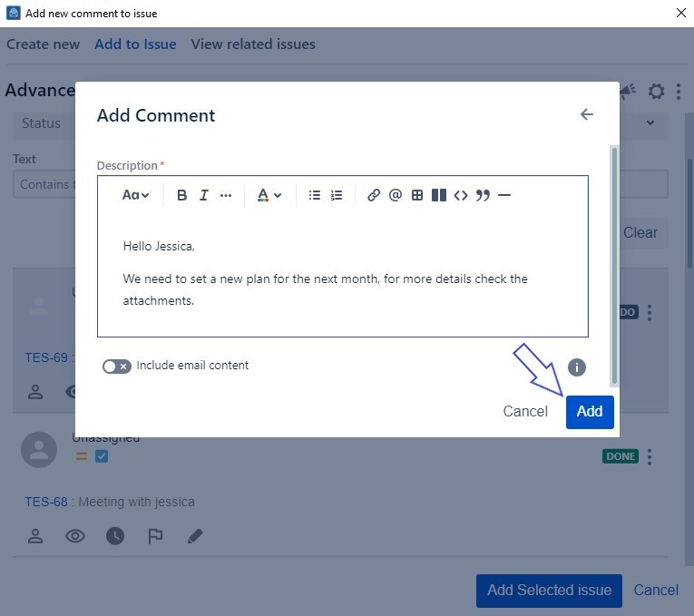Viewport: 694px width, 616px height.
Task: Insert a bullet list
Action: 315,195
